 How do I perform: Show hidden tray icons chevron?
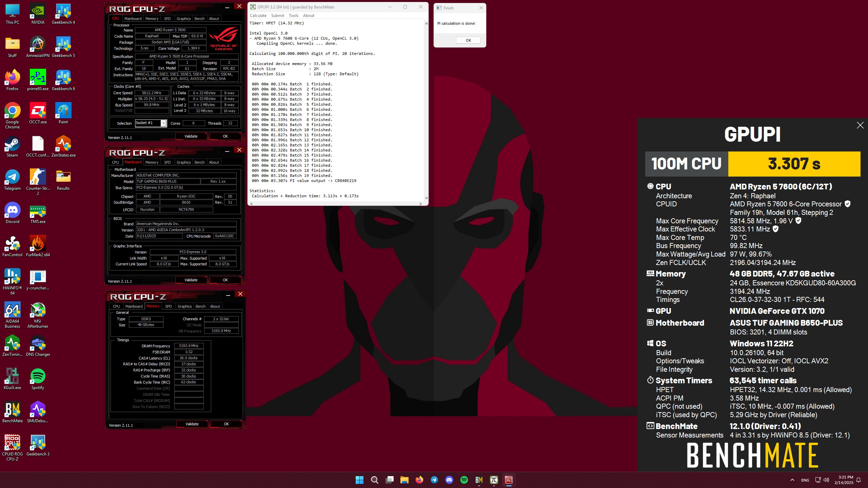[792, 480]
